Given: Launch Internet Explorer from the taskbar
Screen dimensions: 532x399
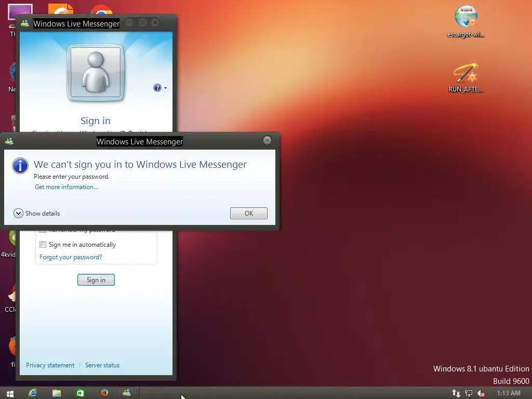Looking at the screenshot, I should click(33, 393).
